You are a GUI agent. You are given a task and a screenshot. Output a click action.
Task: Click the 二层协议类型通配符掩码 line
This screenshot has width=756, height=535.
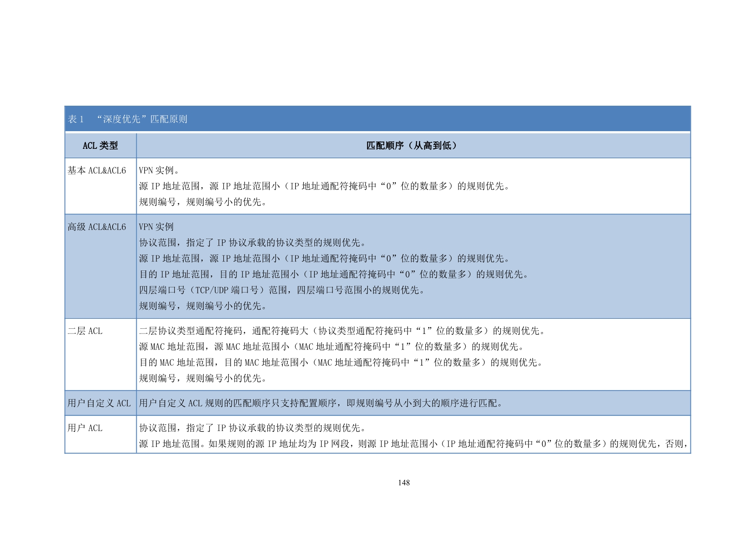coord(342,331)
